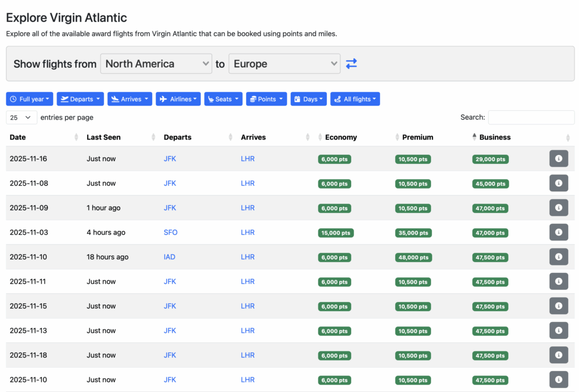Click the LHR link on the IAD flight row
This screenshot has width=579, height=392.
point(248,256)
